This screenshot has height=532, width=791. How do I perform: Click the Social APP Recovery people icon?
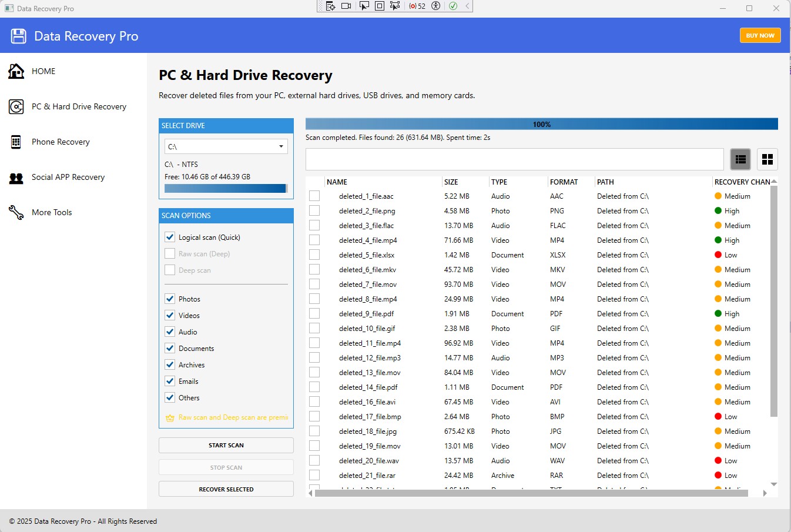(16, 178)
